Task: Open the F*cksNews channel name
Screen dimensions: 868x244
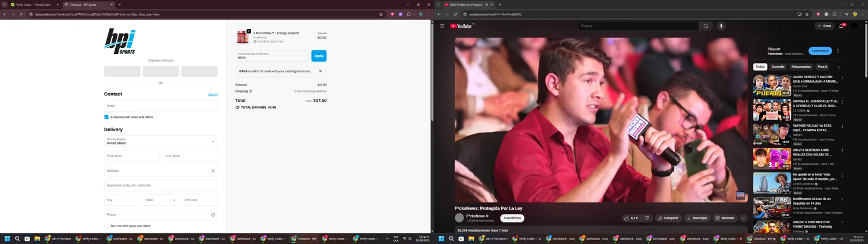Action: point(476,216)
